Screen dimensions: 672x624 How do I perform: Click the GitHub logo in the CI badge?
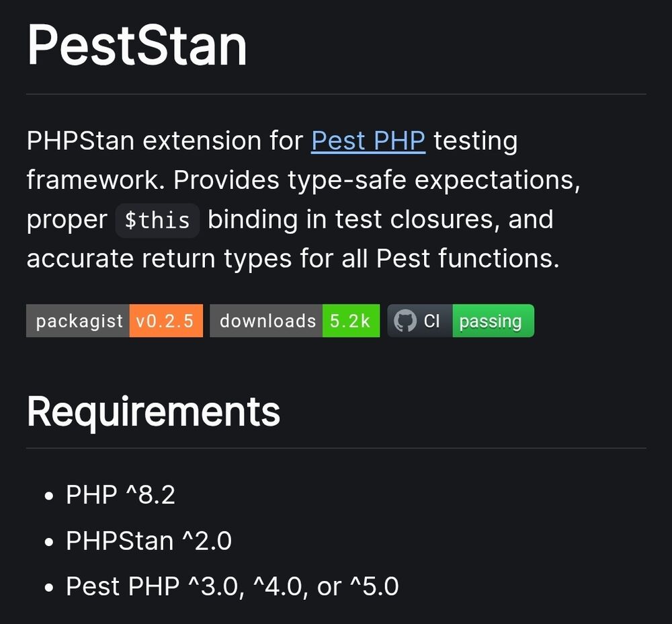405,321
